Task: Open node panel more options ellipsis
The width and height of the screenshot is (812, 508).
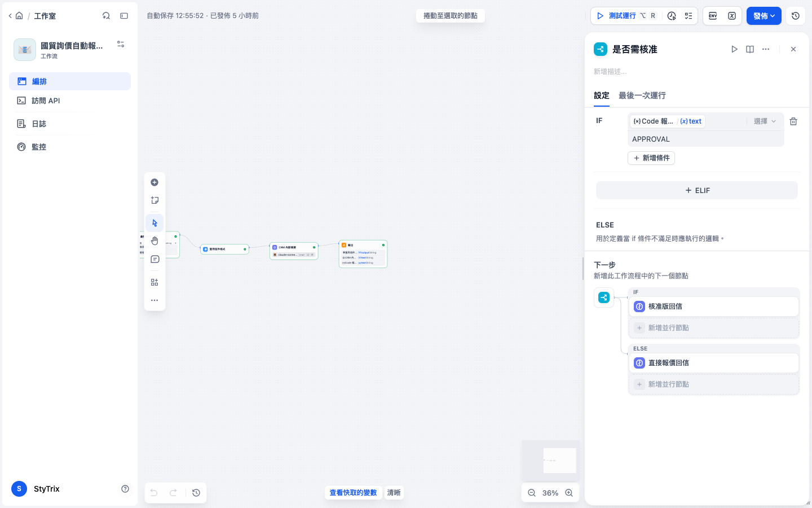Action: (x=766, y=49)
